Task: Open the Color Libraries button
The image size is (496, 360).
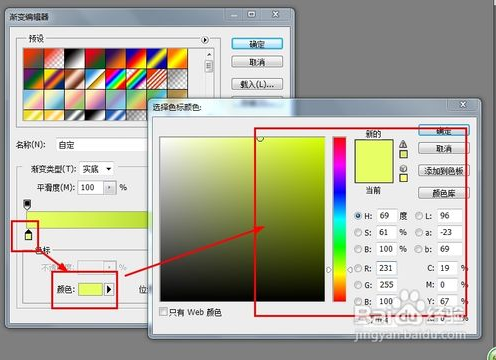Action: coord(444,193)
